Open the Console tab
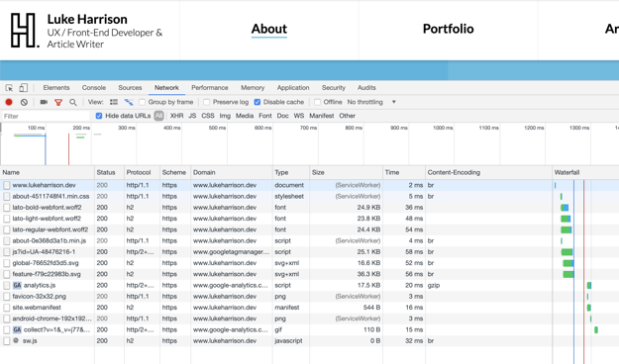The height and width of the screenshot is (364, 619). [x=94, y=88]
